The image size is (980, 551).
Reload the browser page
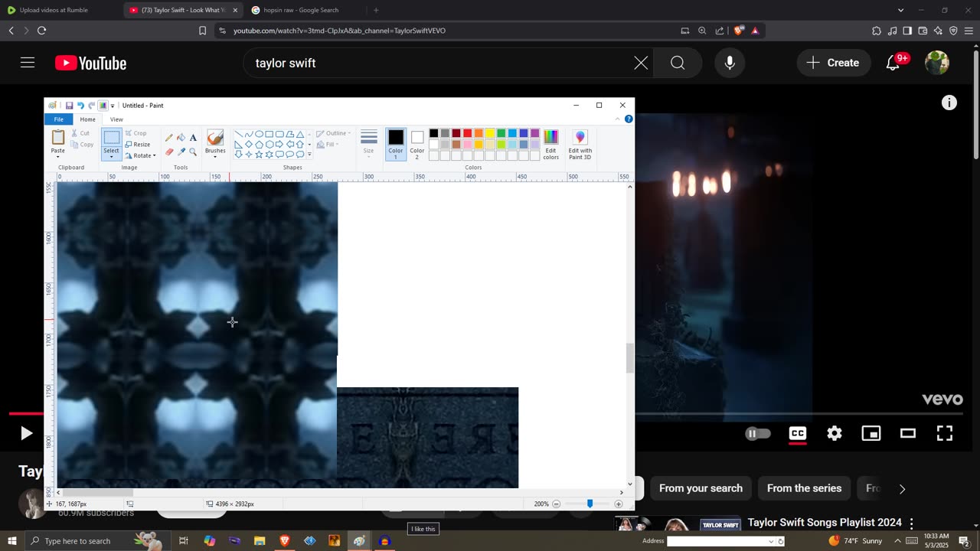pos(41,31)
